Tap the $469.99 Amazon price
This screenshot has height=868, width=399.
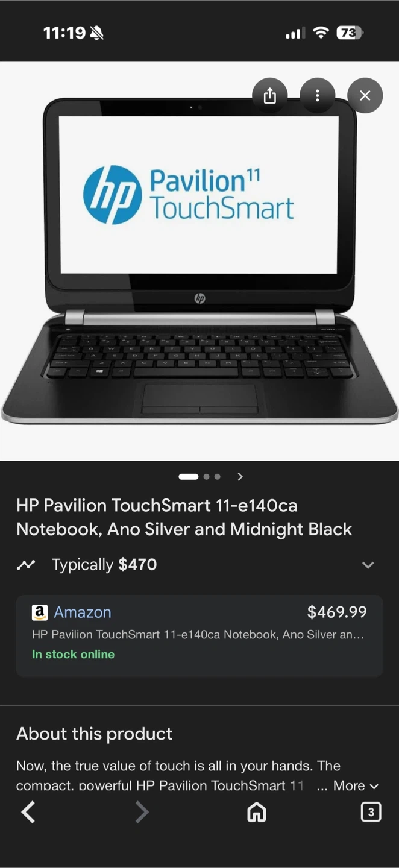point(337,612)
